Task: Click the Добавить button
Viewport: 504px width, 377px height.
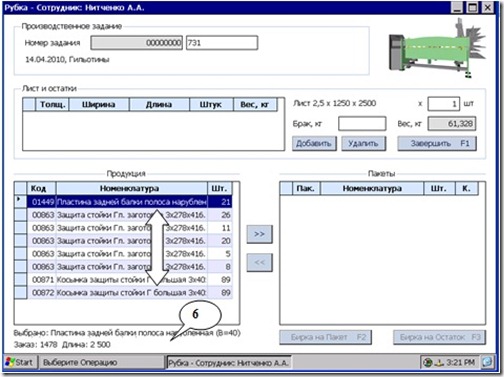Action: (314, 144)
